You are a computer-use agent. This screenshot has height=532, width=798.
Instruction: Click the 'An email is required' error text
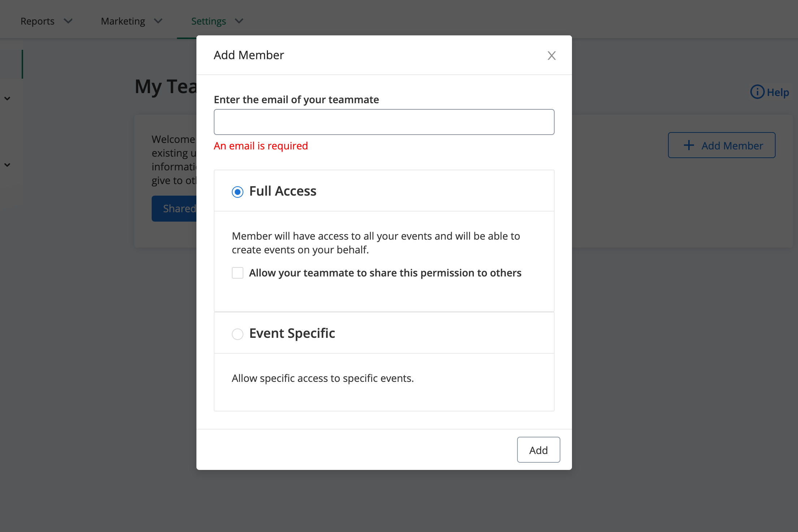(x=261, y=146)
